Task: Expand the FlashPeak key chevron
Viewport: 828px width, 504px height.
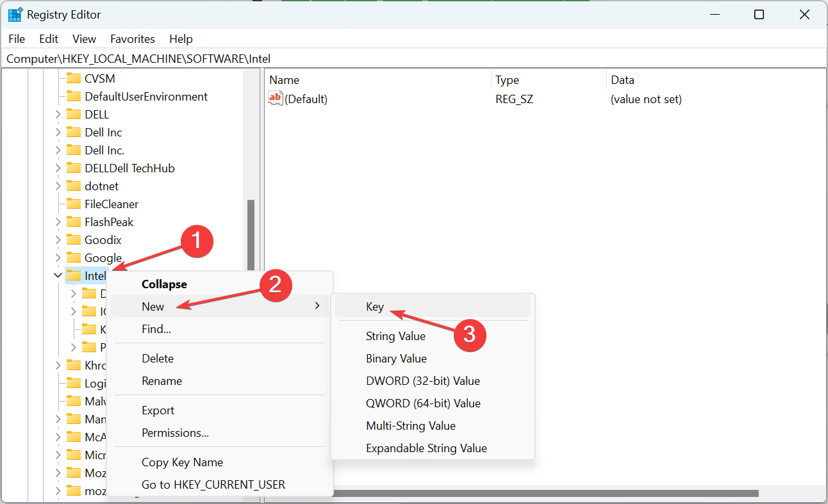Action: pos(58,222)
